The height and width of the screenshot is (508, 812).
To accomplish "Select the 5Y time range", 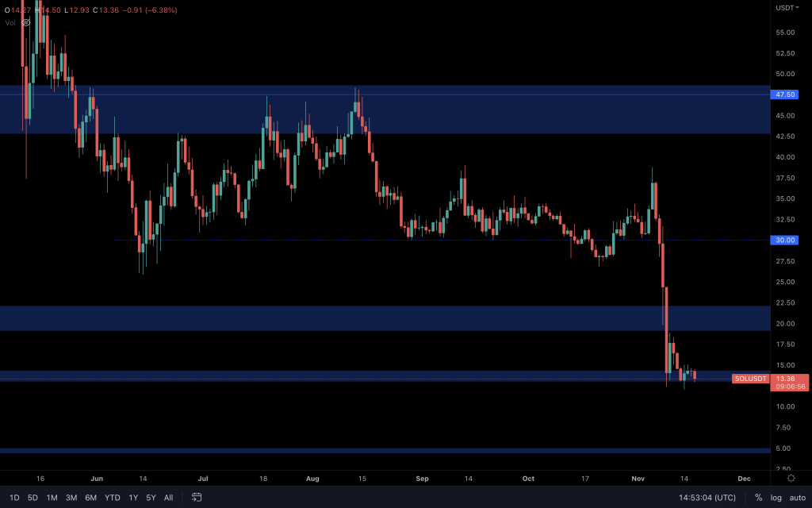I will [151, 497].
